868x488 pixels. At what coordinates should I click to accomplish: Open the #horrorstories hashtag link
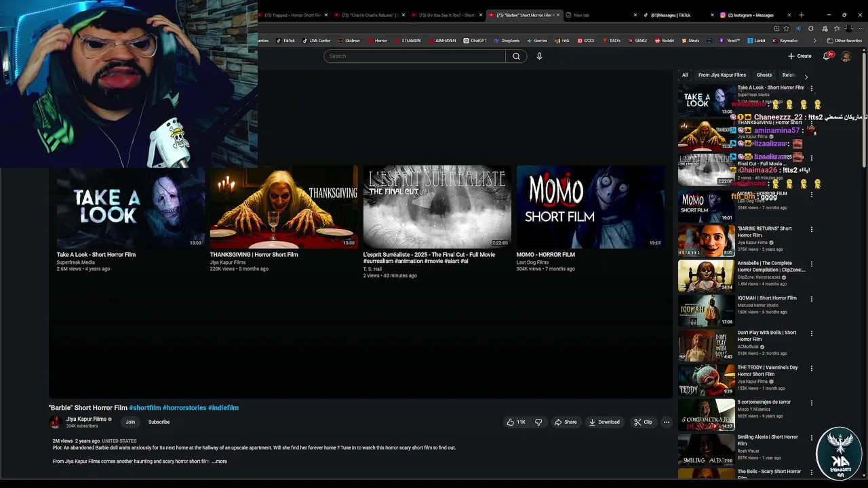coord(184,408)
